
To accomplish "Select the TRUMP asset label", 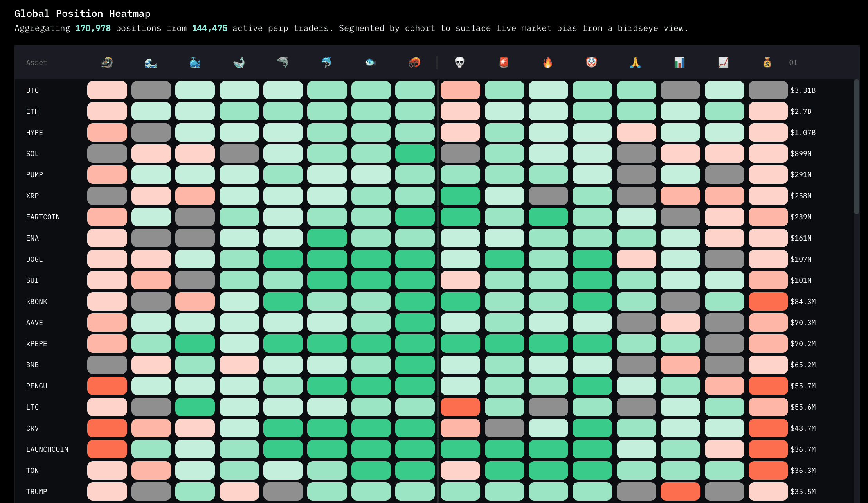I will click(37, 492).
